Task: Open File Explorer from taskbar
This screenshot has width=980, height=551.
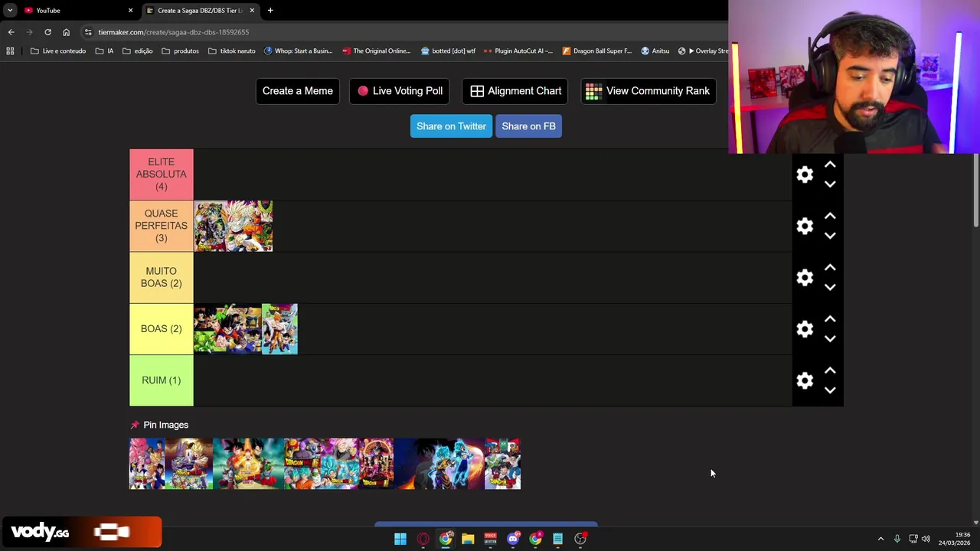Action: point(468,539)
